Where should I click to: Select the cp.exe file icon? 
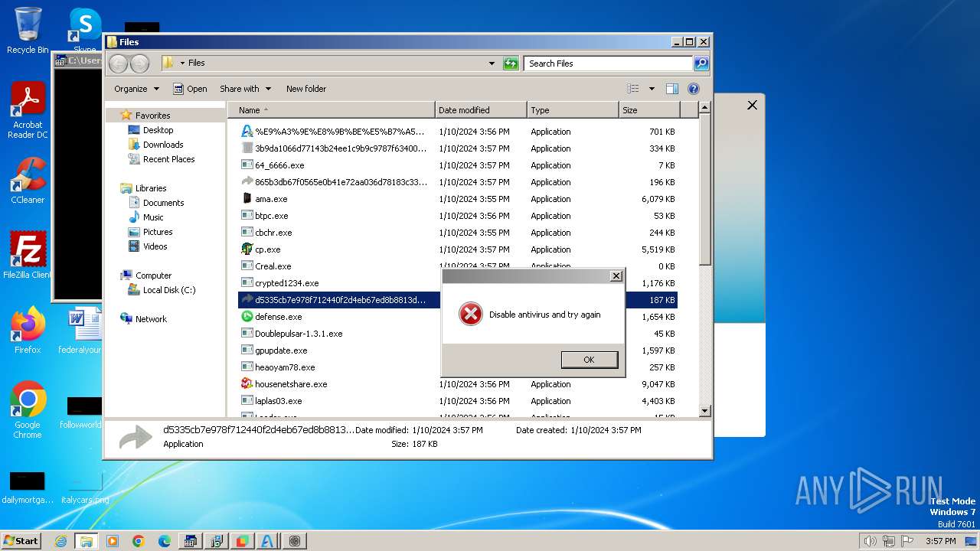[247, 249]
